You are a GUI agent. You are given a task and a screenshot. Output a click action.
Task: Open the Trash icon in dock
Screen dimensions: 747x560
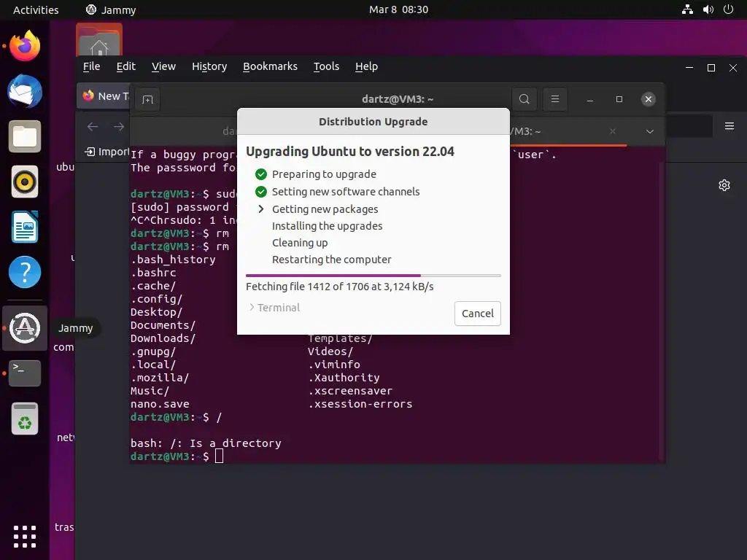(x=25, y=419)
